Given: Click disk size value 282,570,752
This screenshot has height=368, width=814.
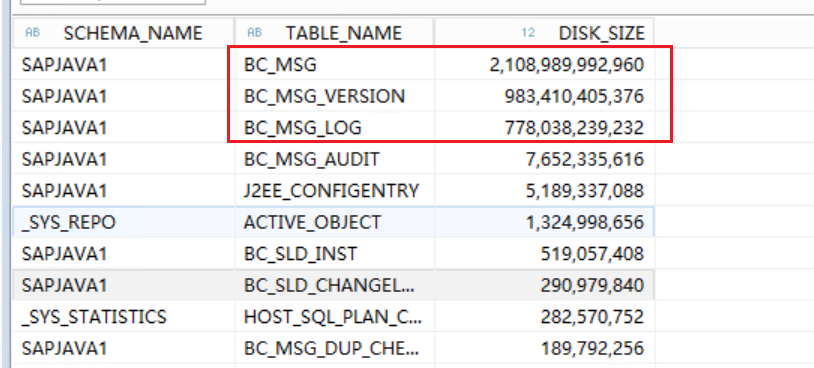Looking at the screenshot, I should 592,317.
